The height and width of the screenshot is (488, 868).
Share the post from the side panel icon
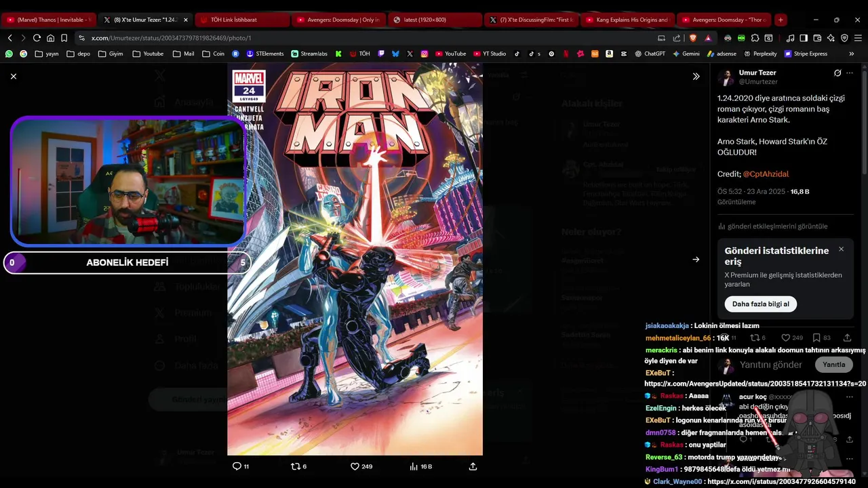click(x=847, y=338)
